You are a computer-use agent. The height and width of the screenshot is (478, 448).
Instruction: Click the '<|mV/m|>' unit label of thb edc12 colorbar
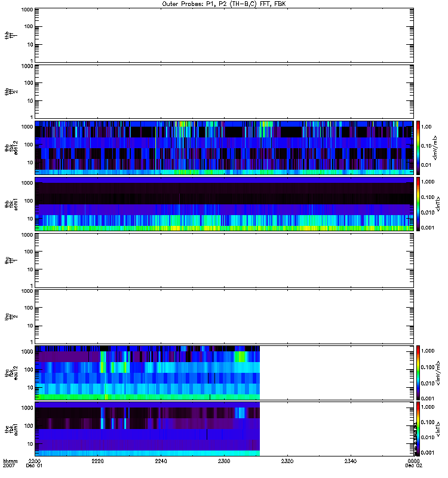435,148
